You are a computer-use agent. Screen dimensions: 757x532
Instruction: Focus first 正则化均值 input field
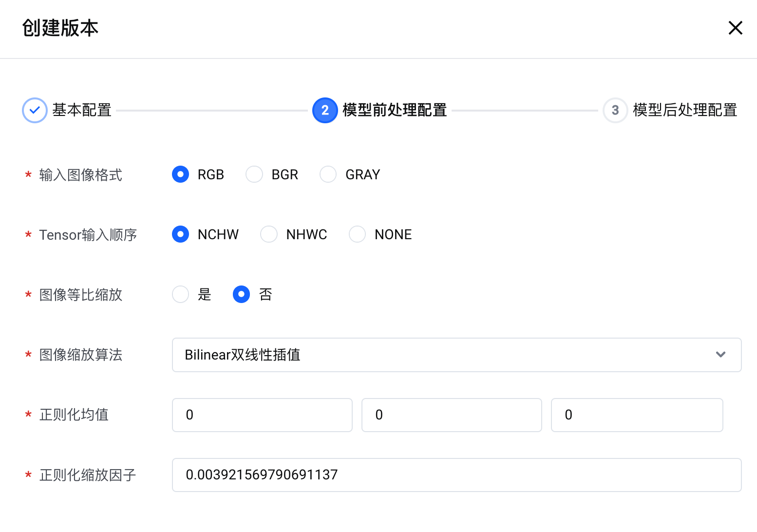pos(262,415)
